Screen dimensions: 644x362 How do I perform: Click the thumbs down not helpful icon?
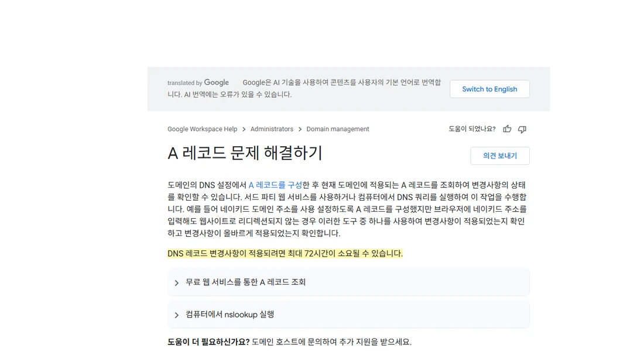[x=522, y=129]
